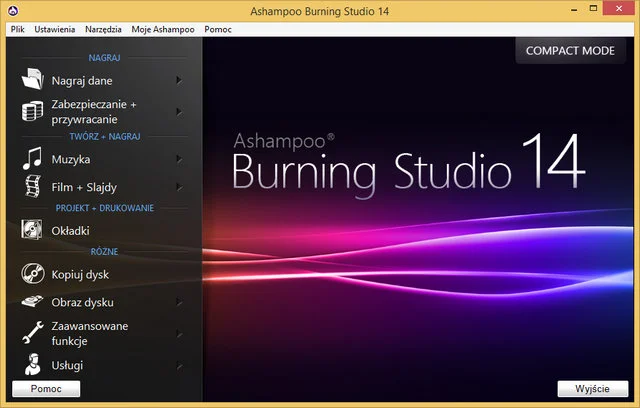Expand Zabezpieczanie + przywracanie submenu arrow
Screen dimensions: 640x408
coord(179,111)
